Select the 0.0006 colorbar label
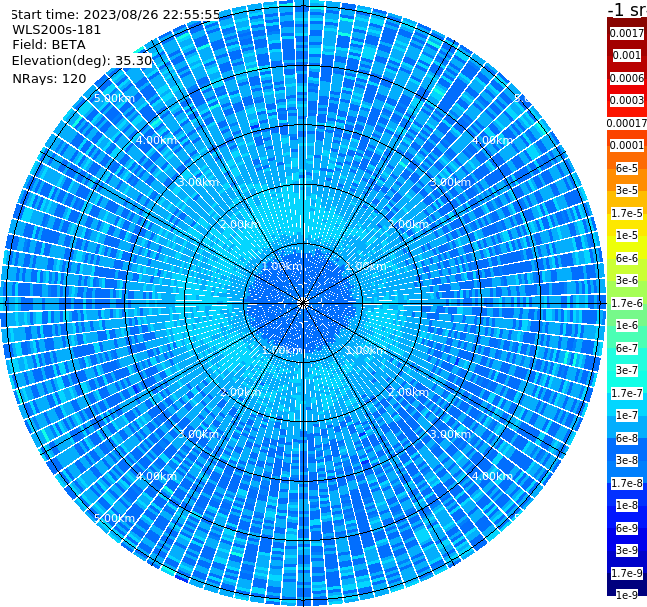 (x=627, y=78)
